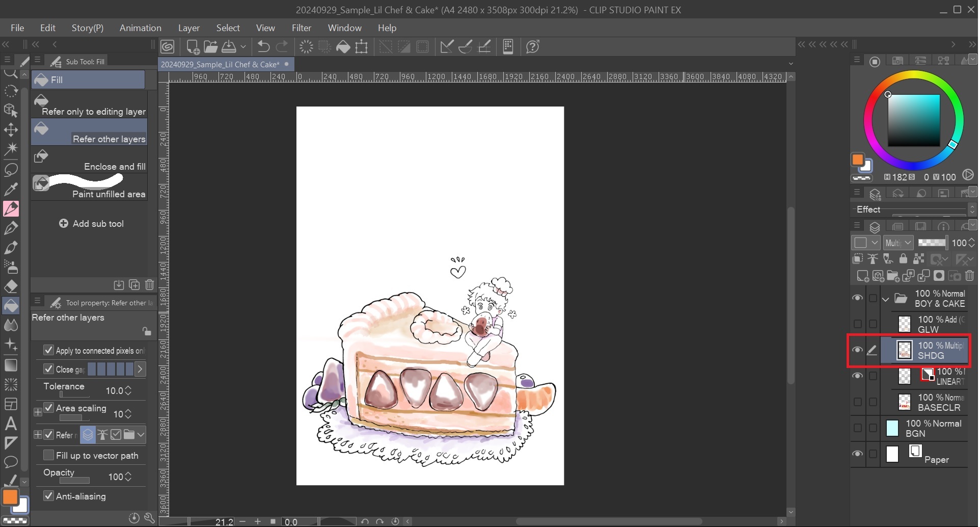Select the Paint unfilled area sub tool

(89, 187)
